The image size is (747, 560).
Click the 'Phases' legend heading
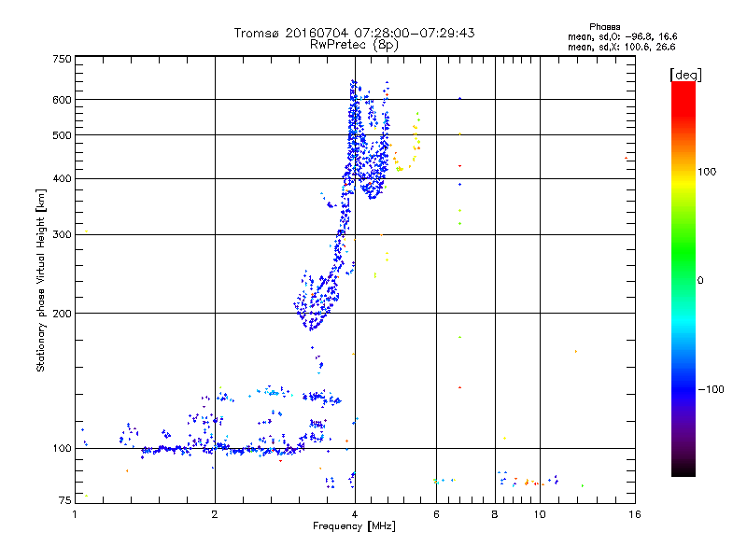(x=604, y=27)
